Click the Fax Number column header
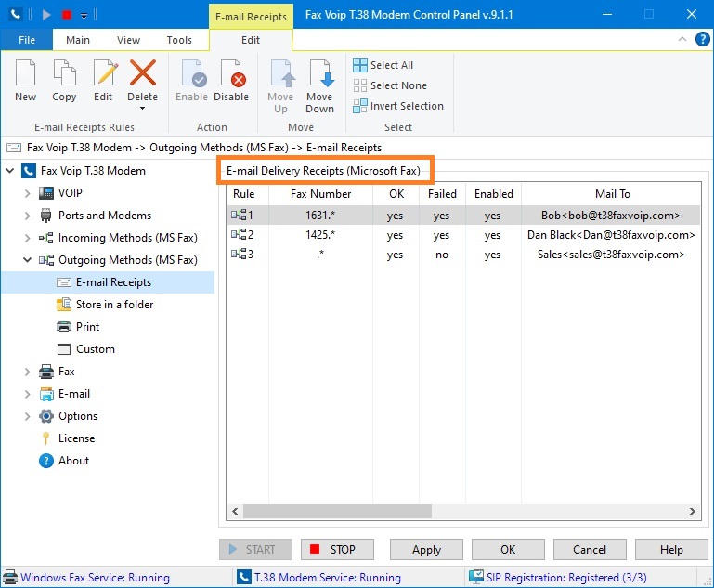 (320, 194)
